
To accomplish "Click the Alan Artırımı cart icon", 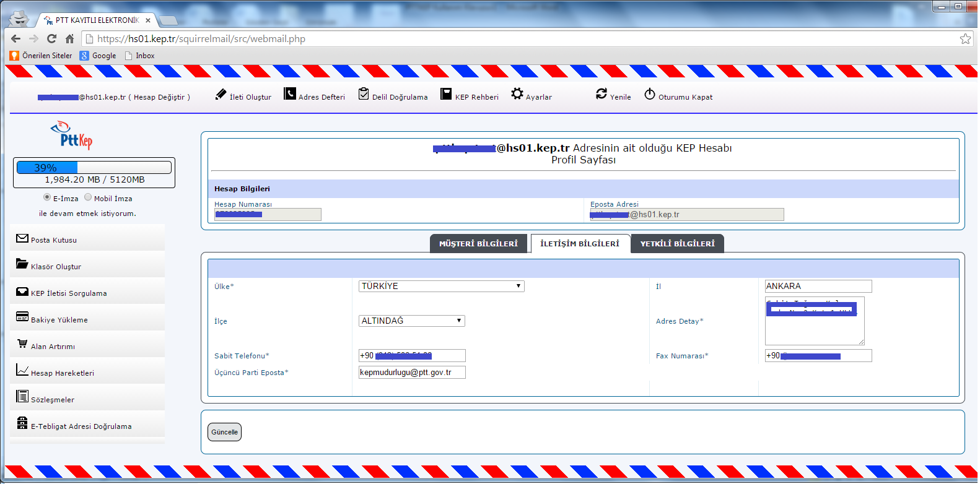I will pyautogui.click(x=22, y=344).
